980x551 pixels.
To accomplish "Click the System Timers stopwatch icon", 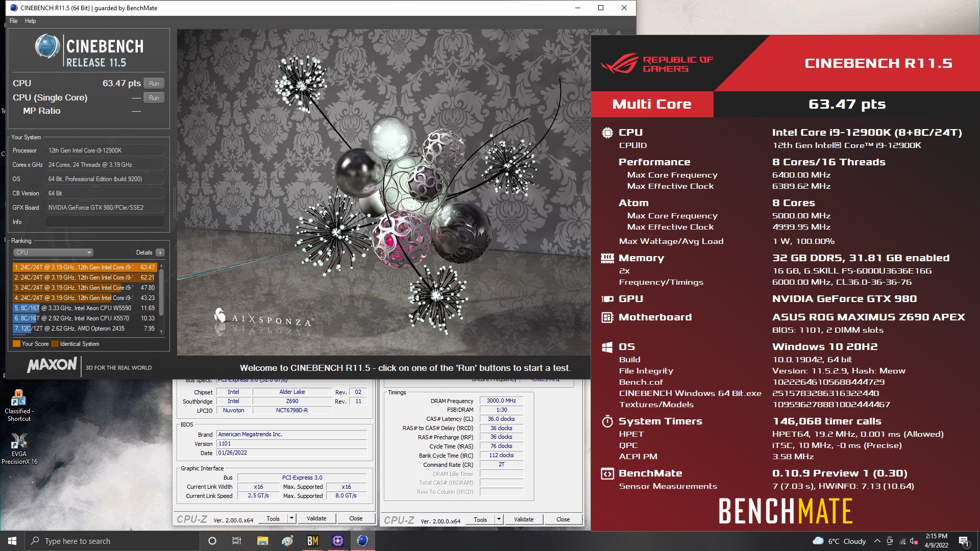I will [607, 421].
